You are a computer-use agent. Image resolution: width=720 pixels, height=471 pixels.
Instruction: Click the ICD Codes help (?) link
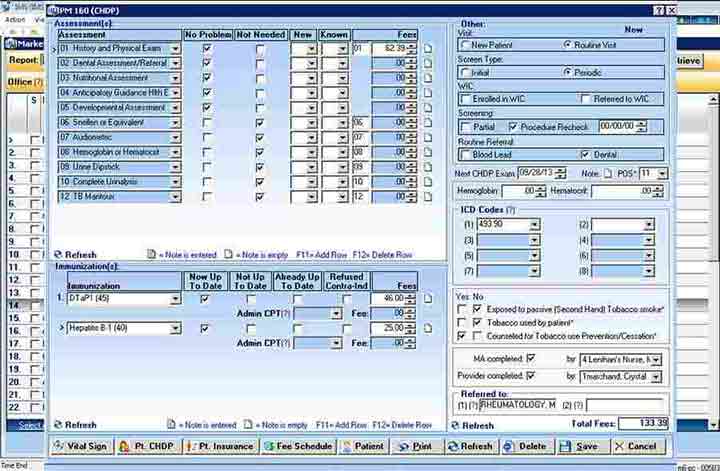pos(511,210)
